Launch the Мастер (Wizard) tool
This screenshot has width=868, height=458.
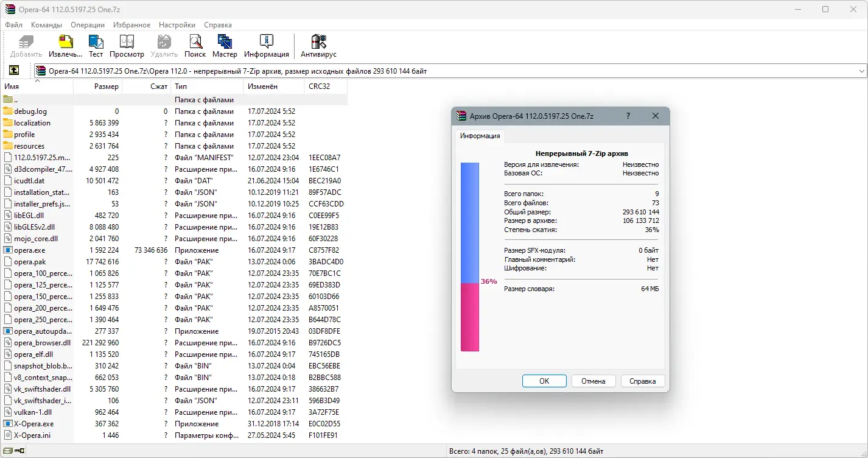[x=225, y=46]
